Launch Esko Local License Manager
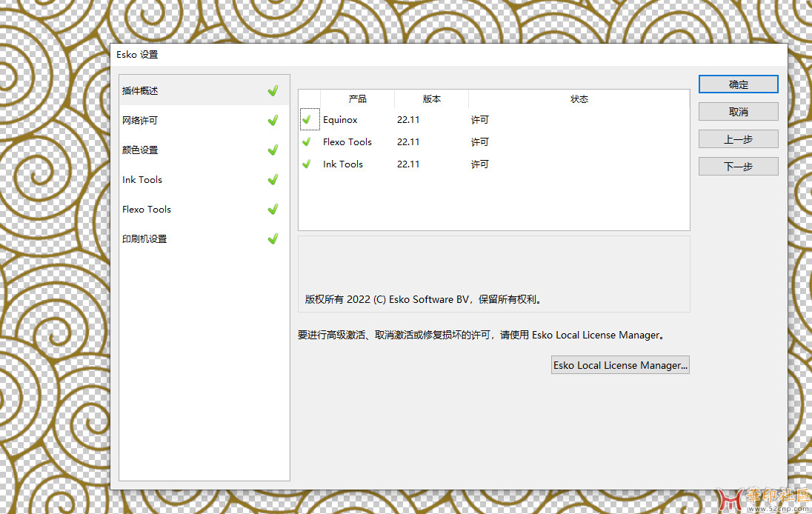This screenshot has height=514, width=812. 620,365
